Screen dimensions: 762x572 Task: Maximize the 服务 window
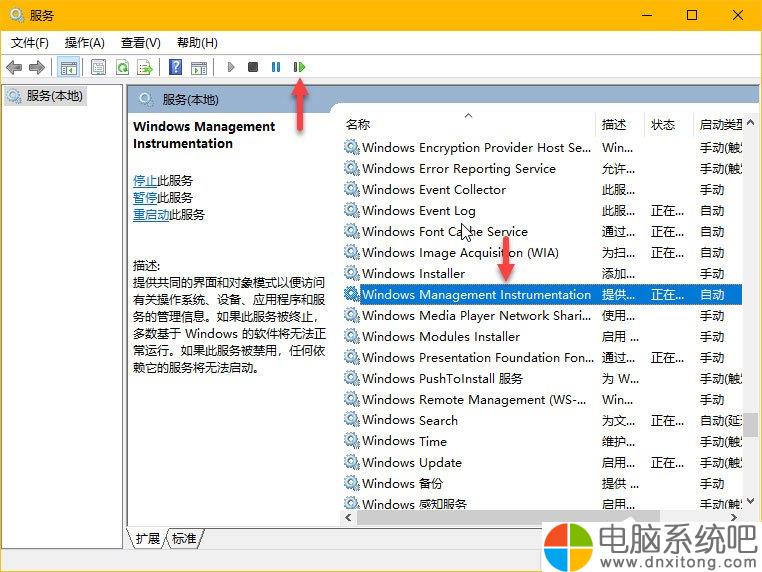coord(692,15)
